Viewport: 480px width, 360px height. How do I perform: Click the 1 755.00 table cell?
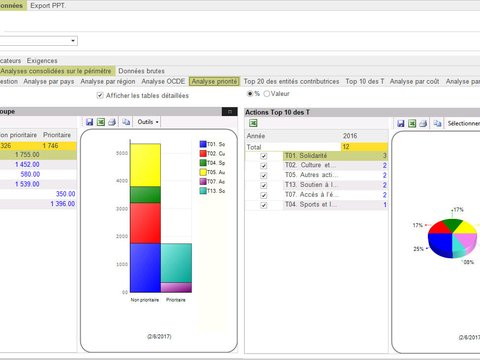click(x=27, y=155)
